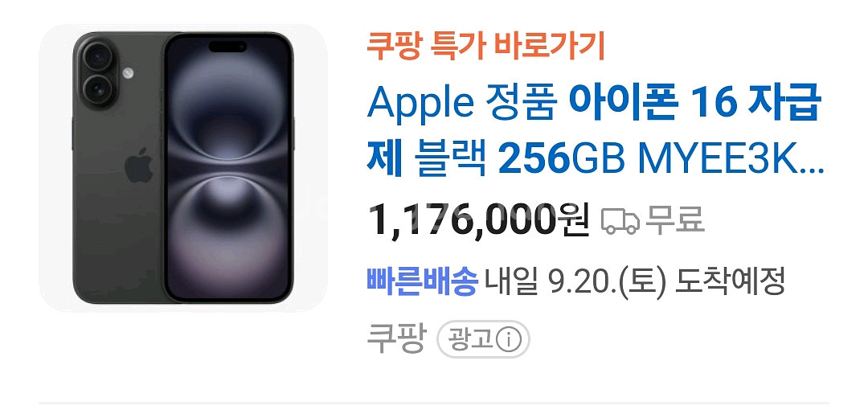Click the truncated MYEE3K... model text
Viewport: 868px width, 414px height.
(731, 159)
